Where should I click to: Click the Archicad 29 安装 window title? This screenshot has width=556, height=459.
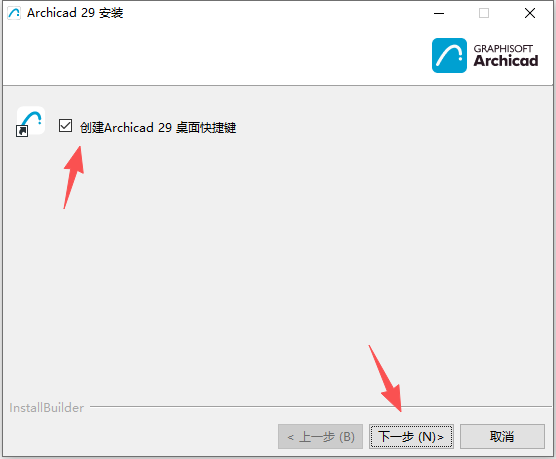click(x=75, y=13)
